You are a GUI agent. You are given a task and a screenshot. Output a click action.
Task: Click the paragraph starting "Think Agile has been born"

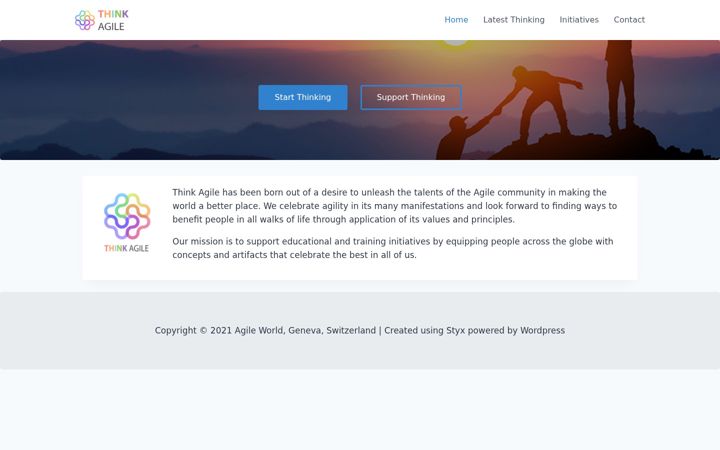[x=394, y=206]
